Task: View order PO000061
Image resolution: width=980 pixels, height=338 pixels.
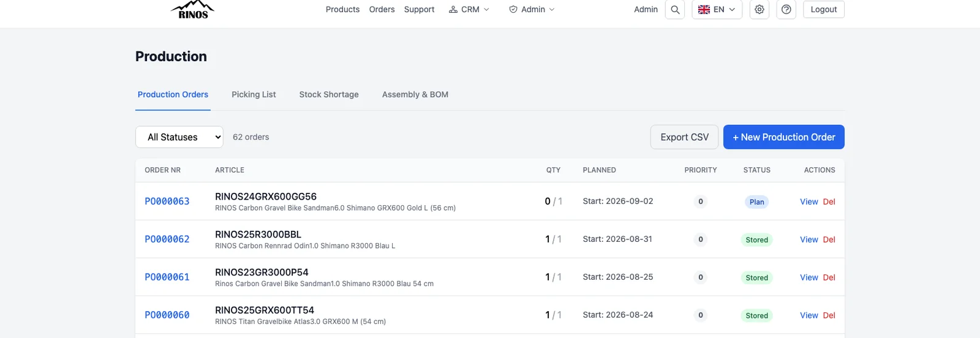Action: pos(809,277)
